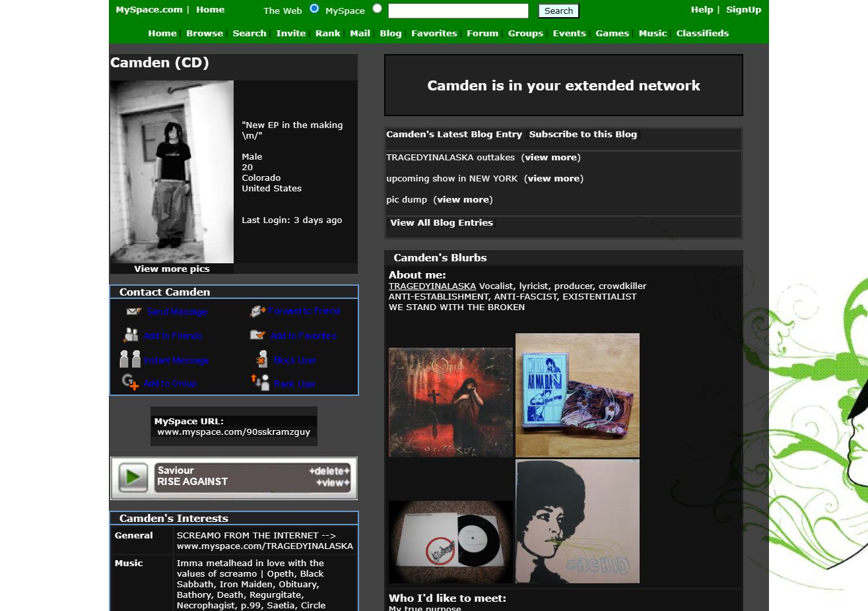This screenshot has height=611, width=868.
Task: Click the Rank User icon
Action: 260,383
